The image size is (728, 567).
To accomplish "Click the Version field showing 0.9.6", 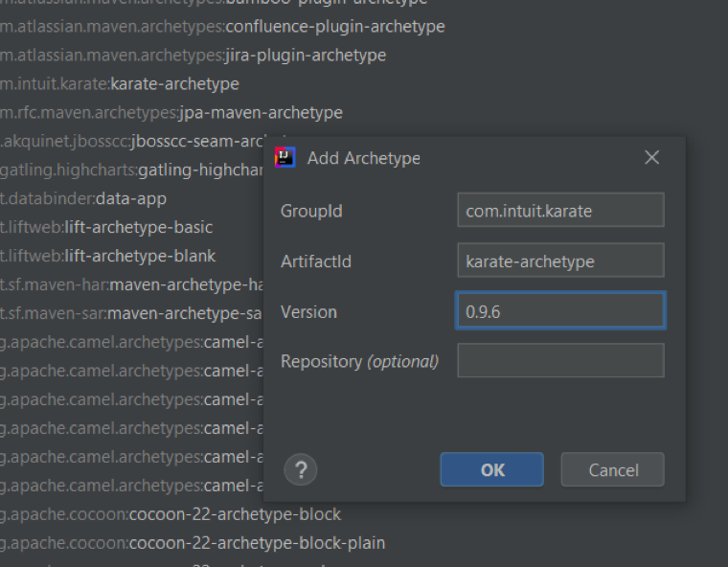I will (x=560, y=310).
